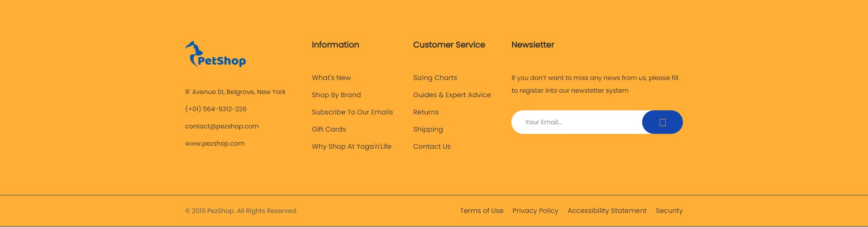Open Subscribe To Our Emails link
The width and height of the screenshot is (868, 227).
pos(353,112)
